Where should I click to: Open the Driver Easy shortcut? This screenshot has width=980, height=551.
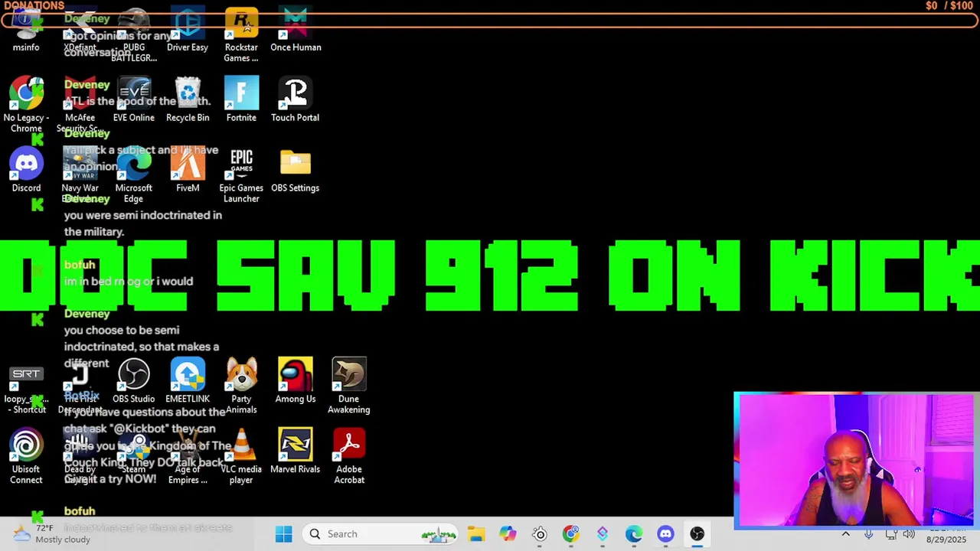[x=188, y=31]
